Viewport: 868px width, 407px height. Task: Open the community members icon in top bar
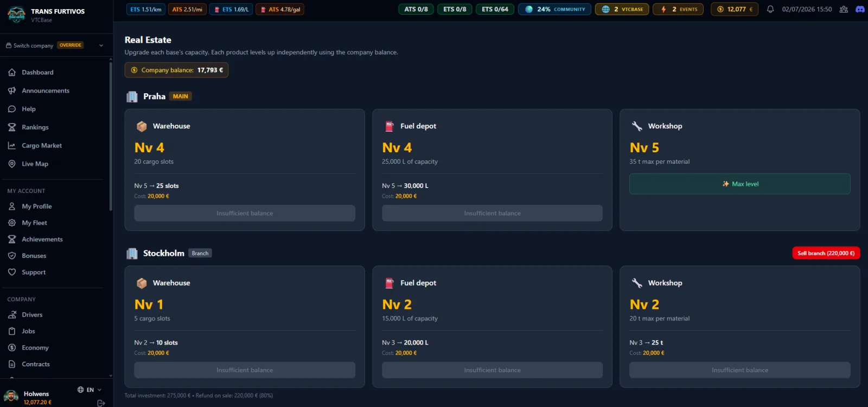coord(844,9)
